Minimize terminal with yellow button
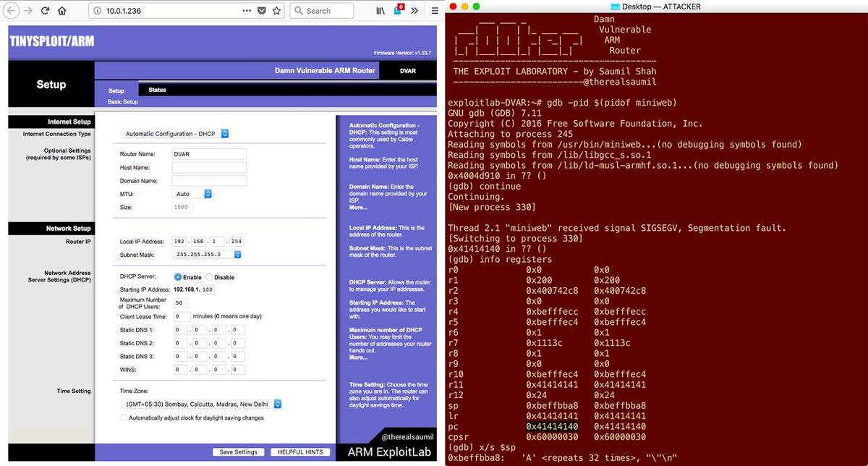Viewport: 868px width, 466px height. (x=464, y=7)
